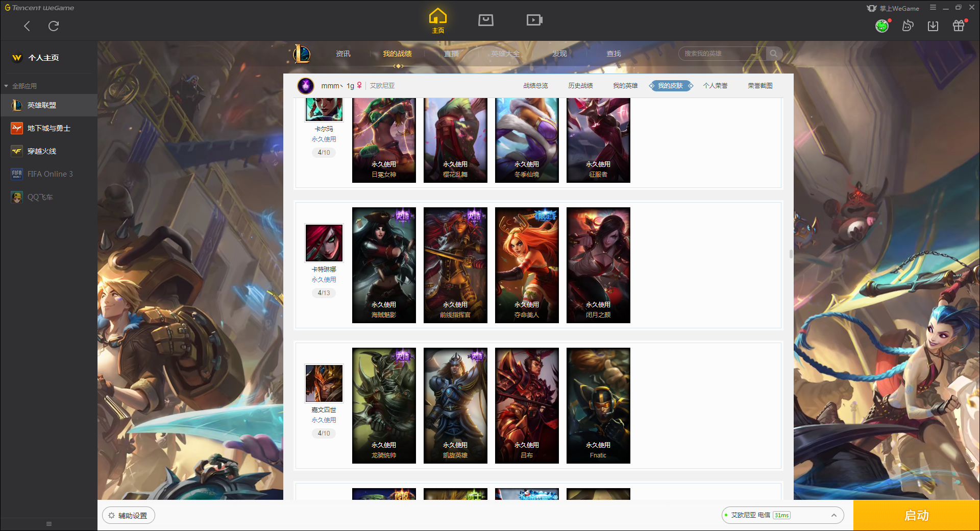The image size is (980, 531).
Task: Open the video player icon in header
Action: [534, 20]
